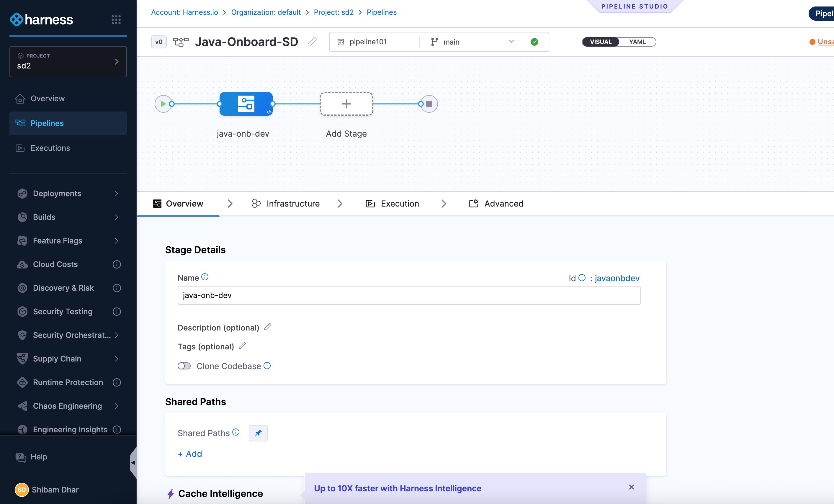Open the sd2 project selector
Screen dimensions: 834x504
click(x=68, y=62)
